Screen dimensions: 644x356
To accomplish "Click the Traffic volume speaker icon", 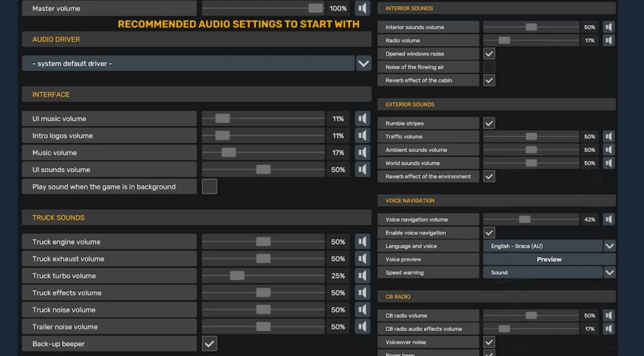I will [x=609, y=136].
